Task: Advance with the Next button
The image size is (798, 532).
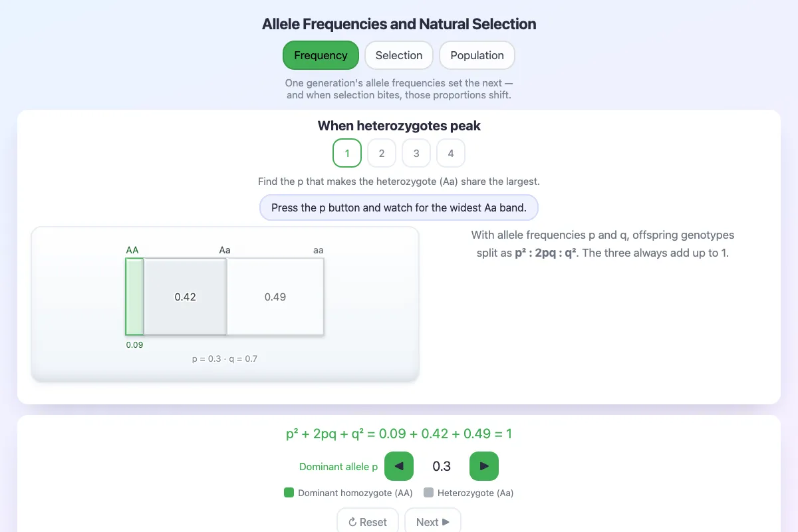Action: (x=433, y=522)
